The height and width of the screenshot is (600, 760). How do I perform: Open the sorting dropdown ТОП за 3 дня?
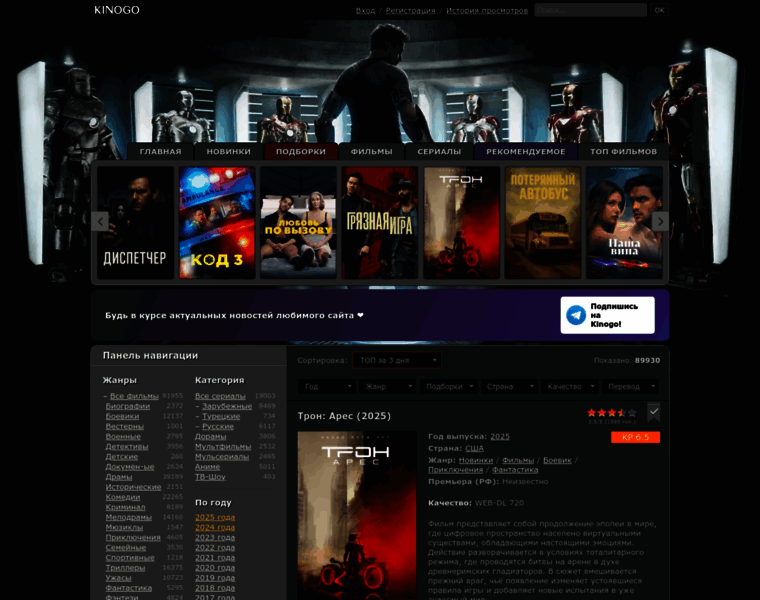(x=397, y=360)
